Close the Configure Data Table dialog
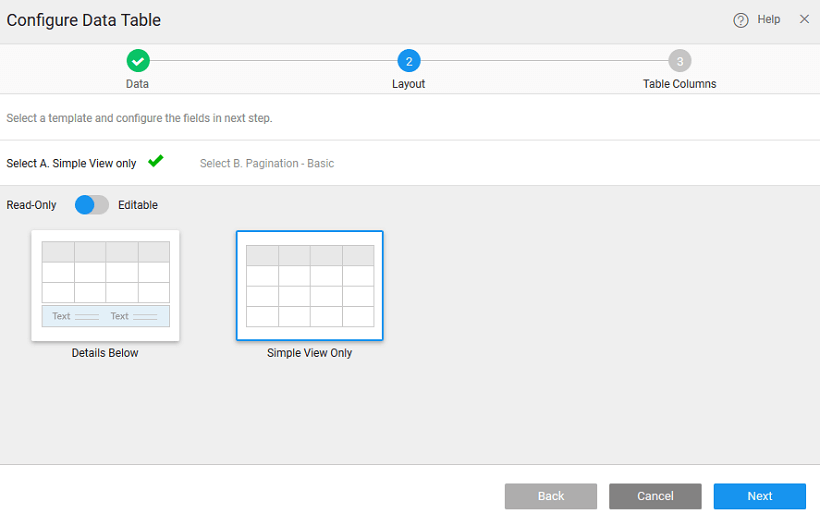 point(804,19)
